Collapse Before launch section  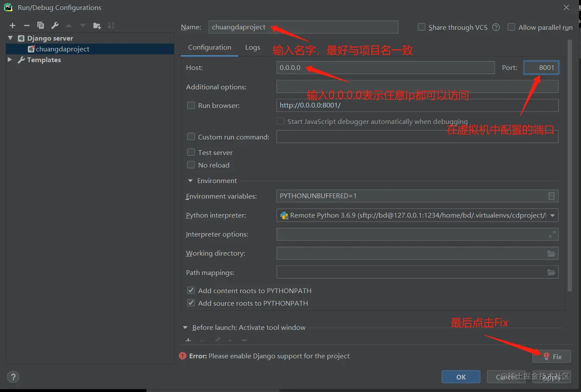tap(185, 328)
